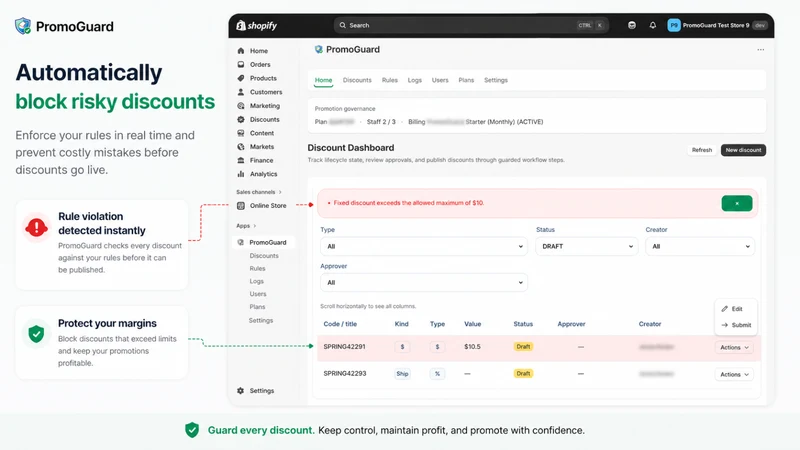
Task: Click the Refresh button
Action: [702, 150]
